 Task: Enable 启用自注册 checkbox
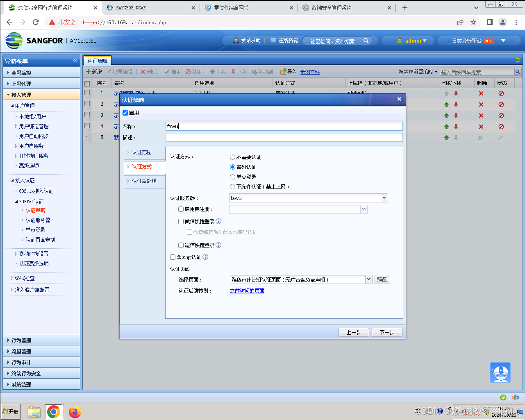(x=181, y=209)
